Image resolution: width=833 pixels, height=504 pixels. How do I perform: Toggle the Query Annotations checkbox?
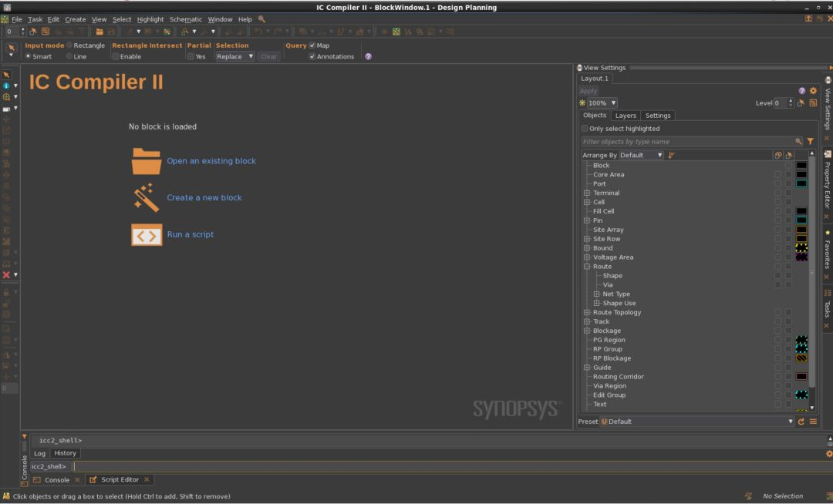click(312, 56)
